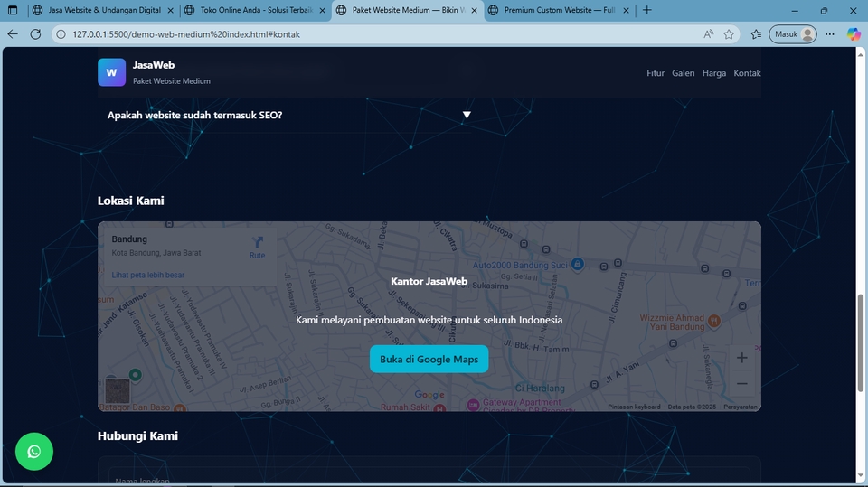This screenshot has height=487, width=868.
Task: Click Auto2000 Bandung Suci map pin
Action: click(578, 264)
